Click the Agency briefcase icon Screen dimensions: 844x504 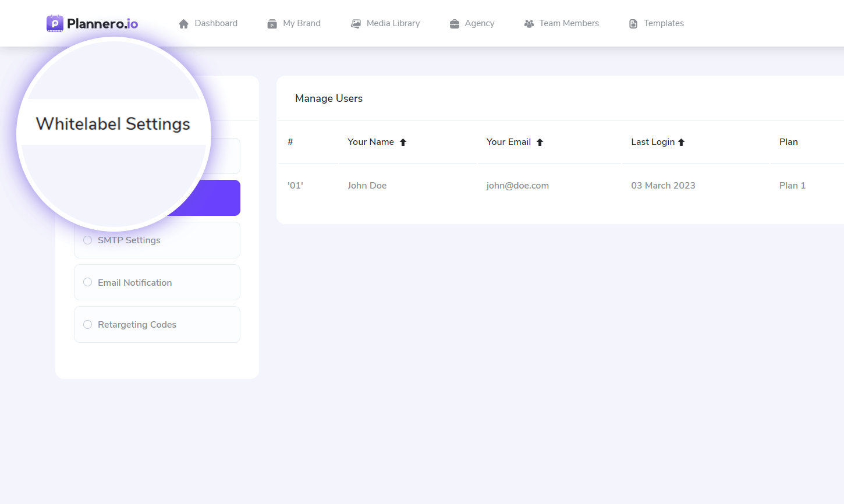click(455, 24)
